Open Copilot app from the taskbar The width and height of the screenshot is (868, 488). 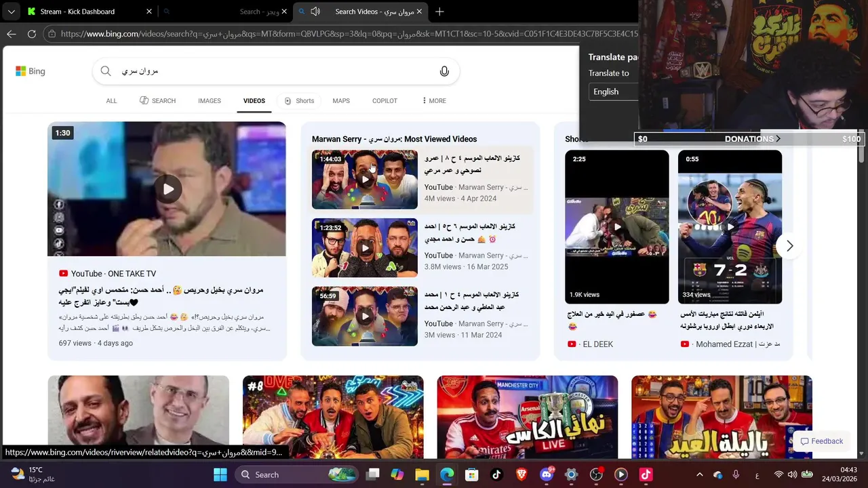click(397, 474)
